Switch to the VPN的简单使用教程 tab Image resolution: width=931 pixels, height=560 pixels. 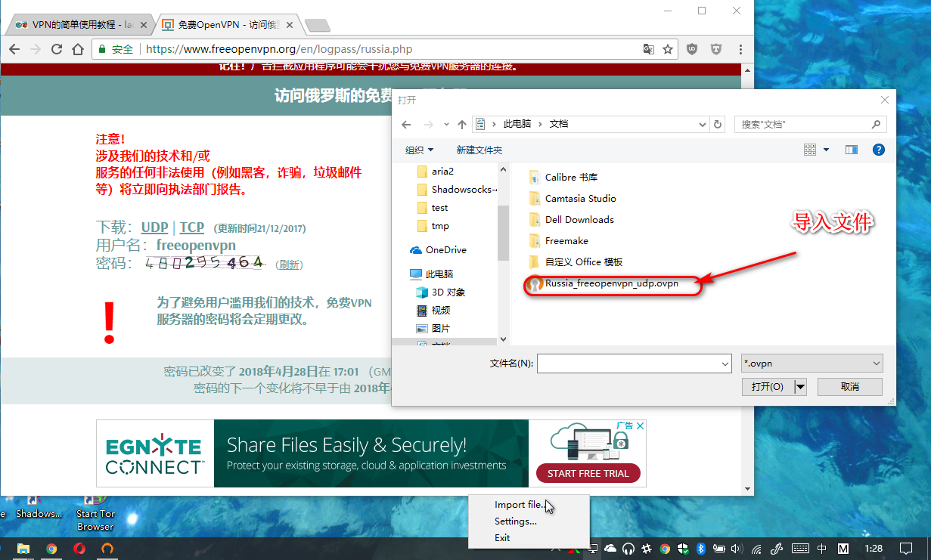click(x=79, y=25)
